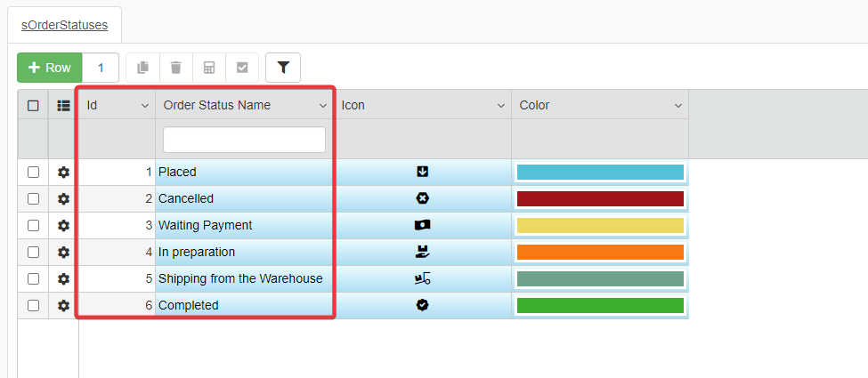Image resolution: width=868 pixels, height=378 pixels.
Task: Expand the Id column dropdown arrow
Action: [145, 106]
